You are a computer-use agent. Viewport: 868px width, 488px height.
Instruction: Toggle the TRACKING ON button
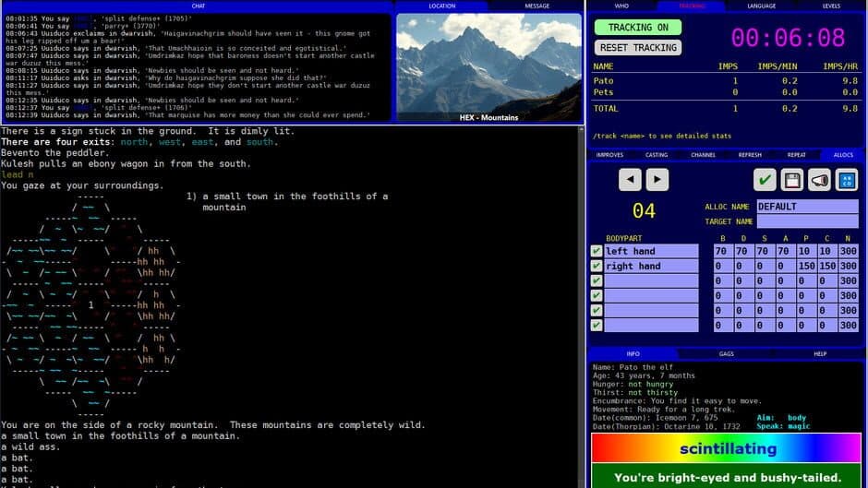coord(638,27)
